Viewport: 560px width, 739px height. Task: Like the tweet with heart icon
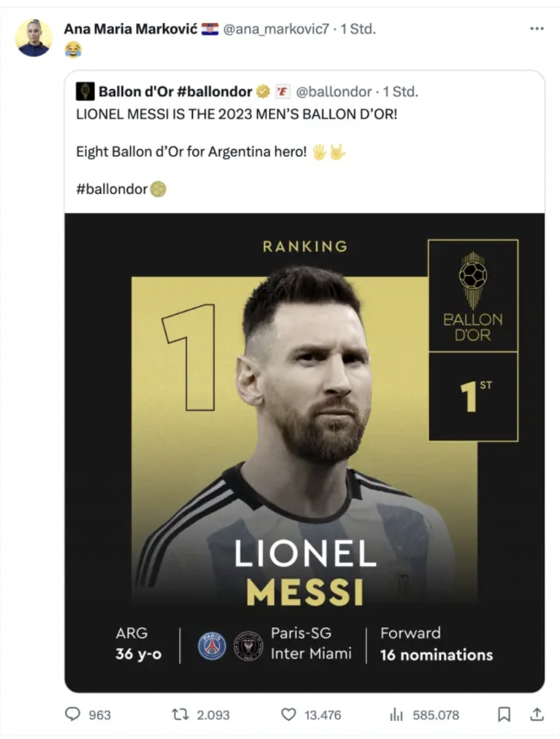point(288,715)
